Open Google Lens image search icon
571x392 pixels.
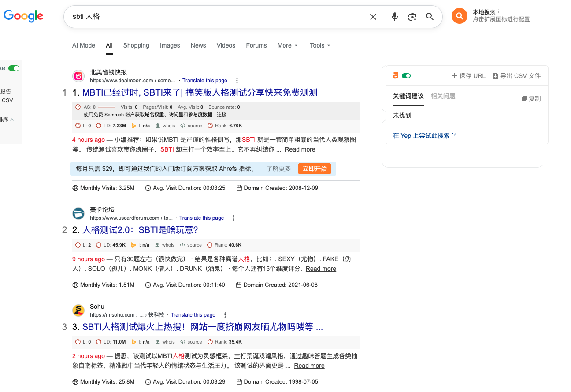(x=412, y=17)
